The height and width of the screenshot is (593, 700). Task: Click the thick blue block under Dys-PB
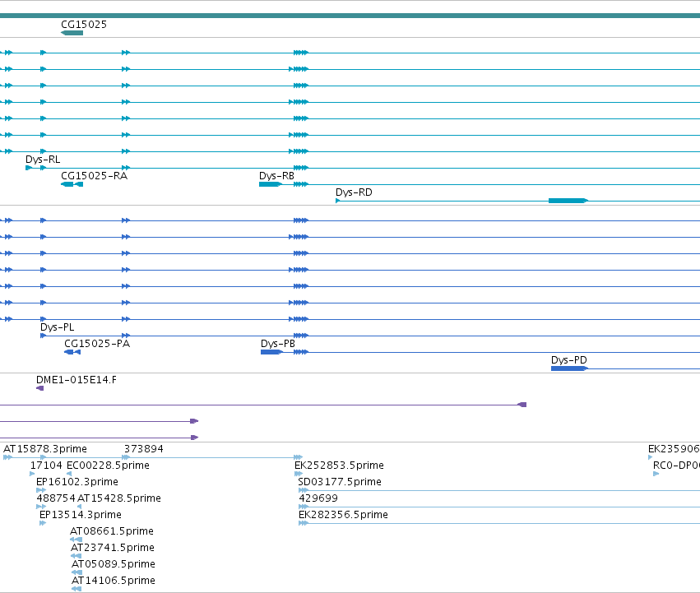click(272, 352)
